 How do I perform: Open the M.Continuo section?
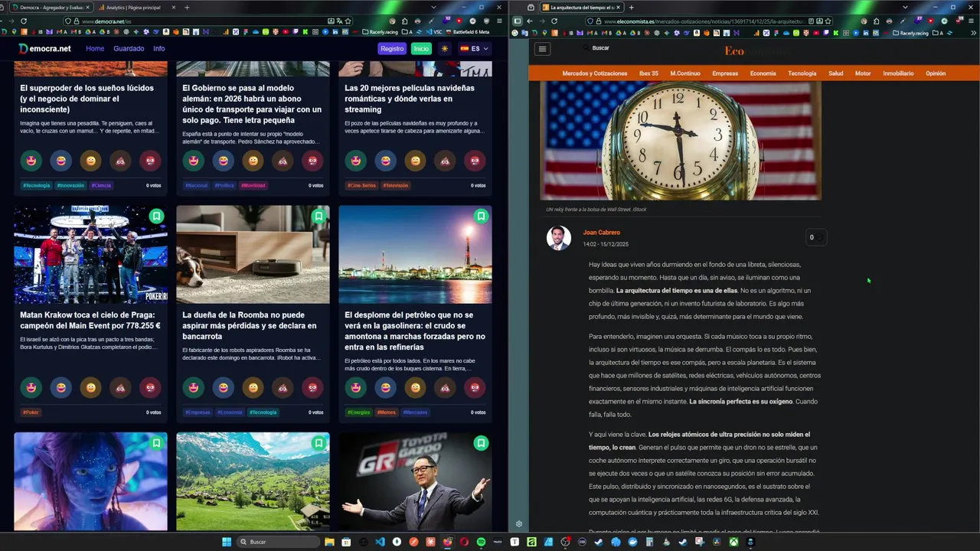coord(685,73)
